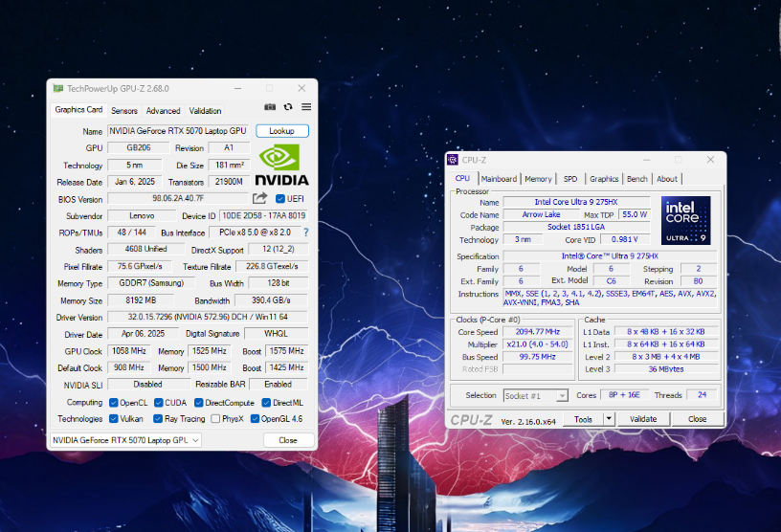Viewport: 781px width, 532px height.
Task: Open the Socket #1 selection dropdown
Action: click(535, 395)
